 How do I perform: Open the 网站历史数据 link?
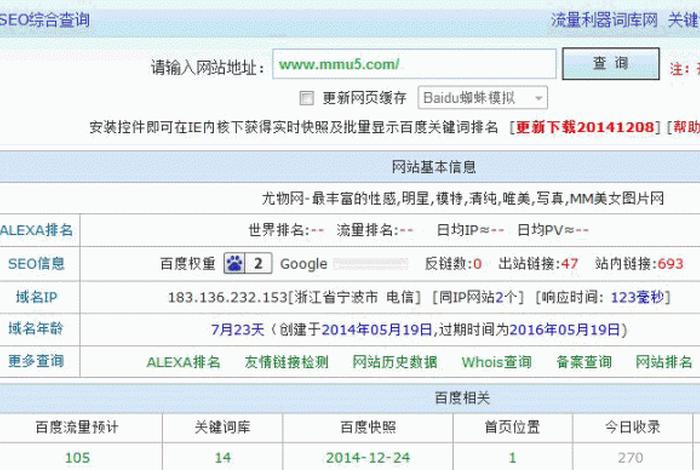click(395, 362)
